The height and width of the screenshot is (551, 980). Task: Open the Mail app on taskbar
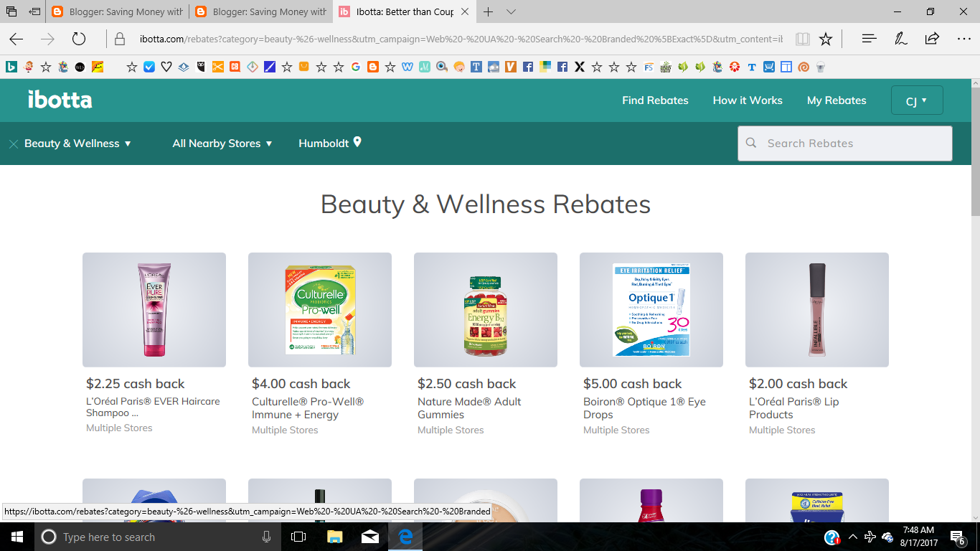[x=370, y=537]
